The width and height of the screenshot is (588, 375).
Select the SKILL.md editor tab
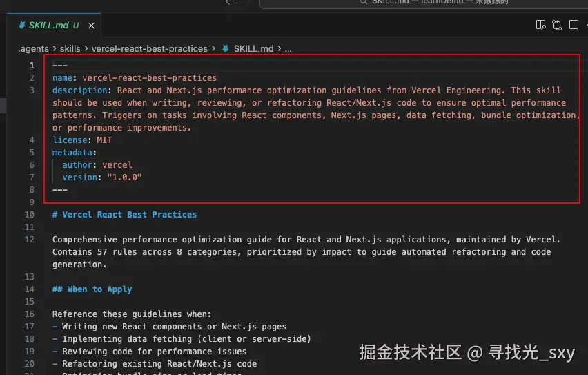pos(54,25)
